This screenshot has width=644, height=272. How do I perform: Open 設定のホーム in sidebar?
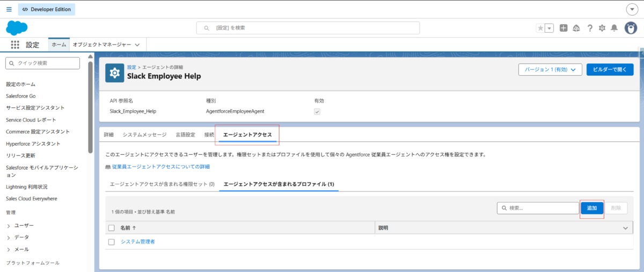21,84
